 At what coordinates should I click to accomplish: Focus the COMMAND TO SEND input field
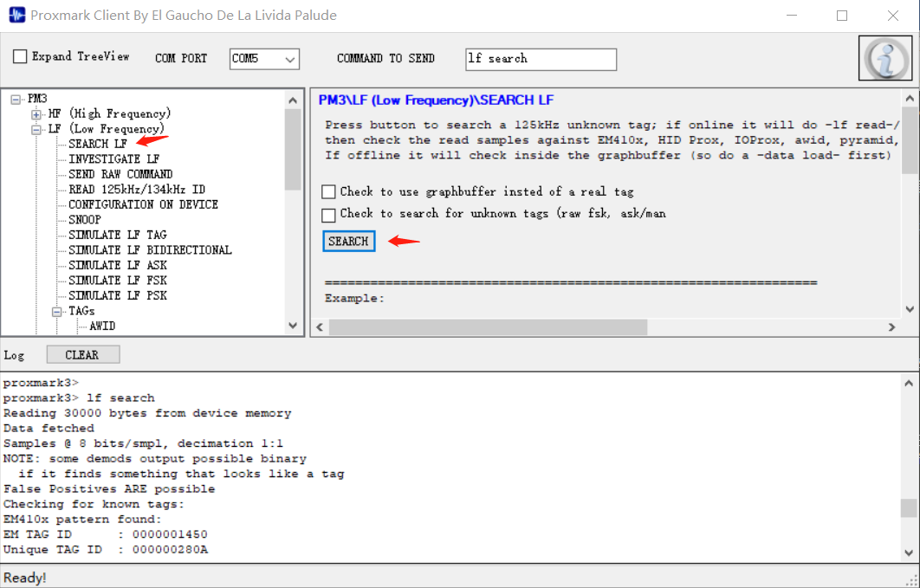coord(541,59)
